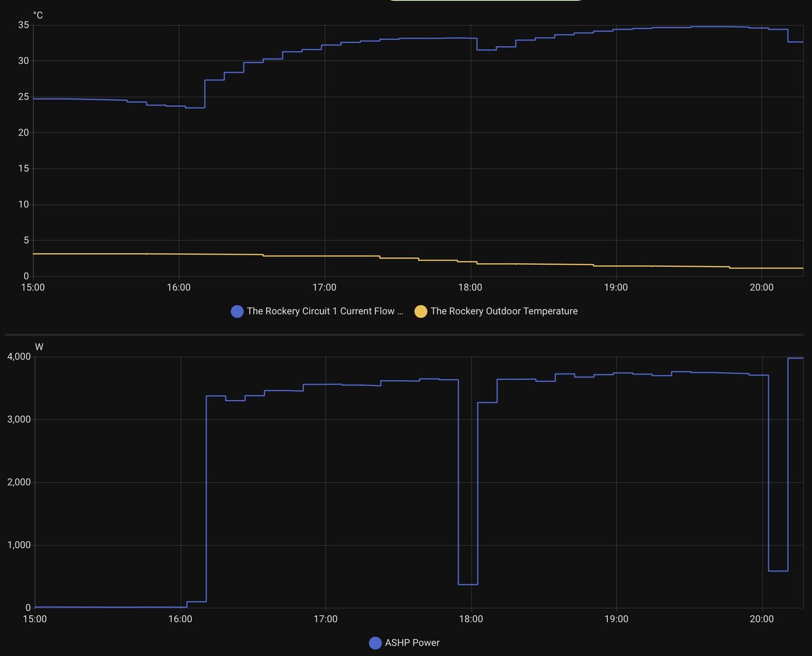Image resolution: width=812 pixels, height=656 pixels.
Task: Click the 17:00 tick on the power chart
Action: [325, 619]
